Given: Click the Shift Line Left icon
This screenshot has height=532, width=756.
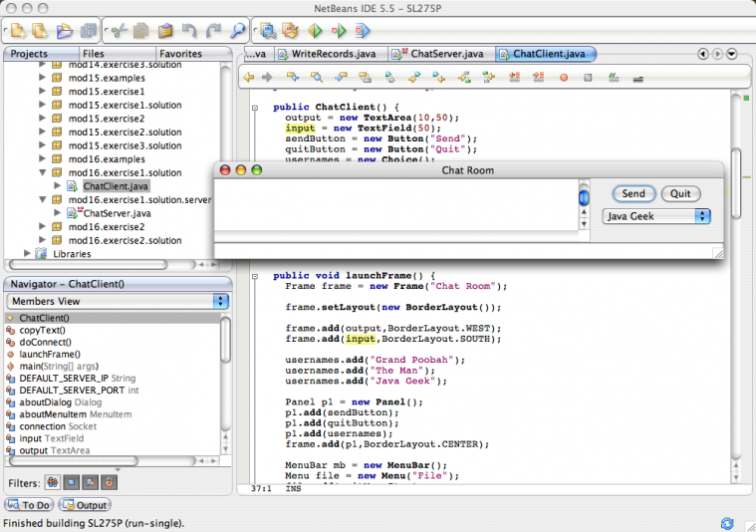Looking at the screenshot, I should (514, 77).
